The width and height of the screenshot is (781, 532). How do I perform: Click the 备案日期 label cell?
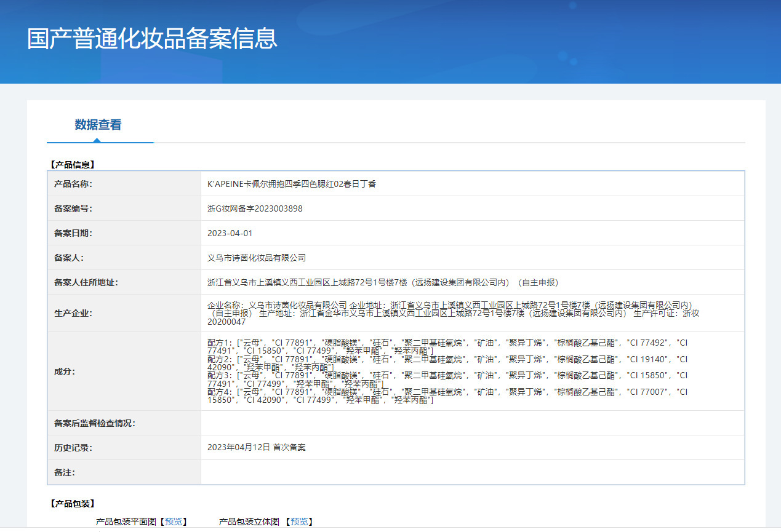124,233
